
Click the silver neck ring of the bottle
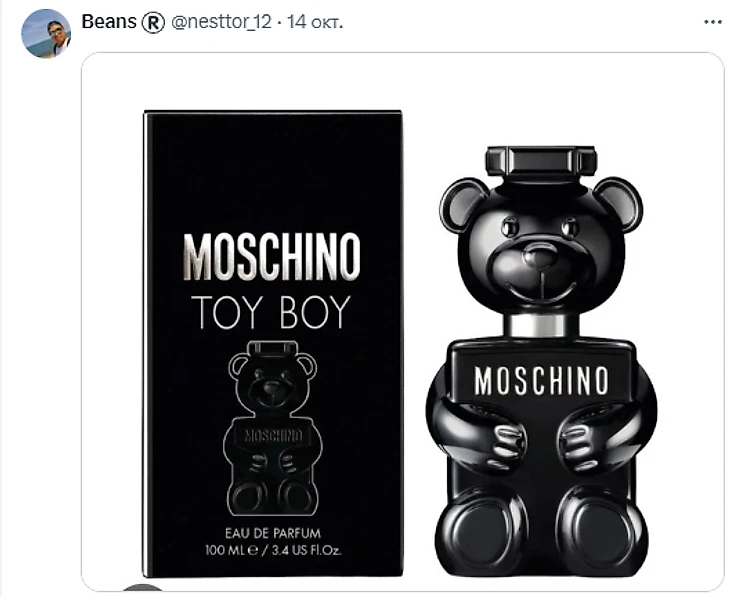[x=541, y=326]
